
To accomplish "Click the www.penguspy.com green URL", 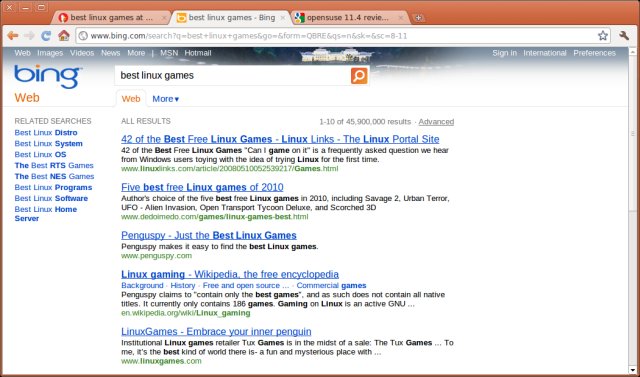I will tap(156, 256).
